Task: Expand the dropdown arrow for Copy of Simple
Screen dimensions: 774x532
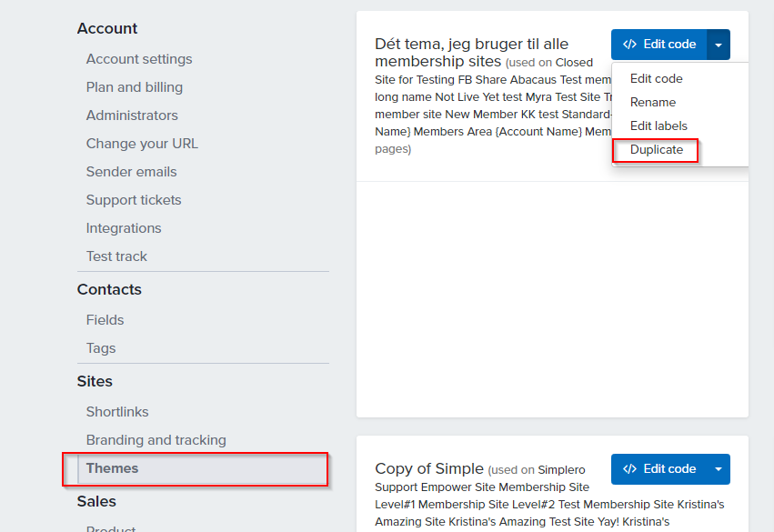Action: click(x=719, y=469)
